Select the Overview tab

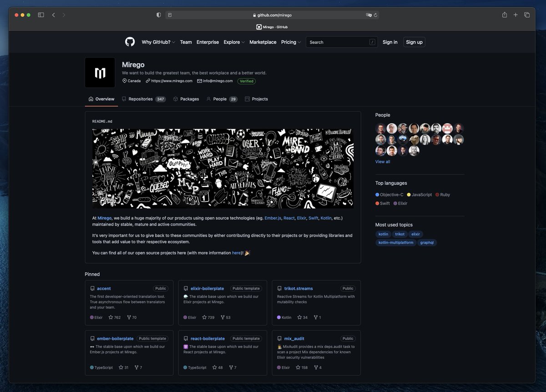click(101, 99)
